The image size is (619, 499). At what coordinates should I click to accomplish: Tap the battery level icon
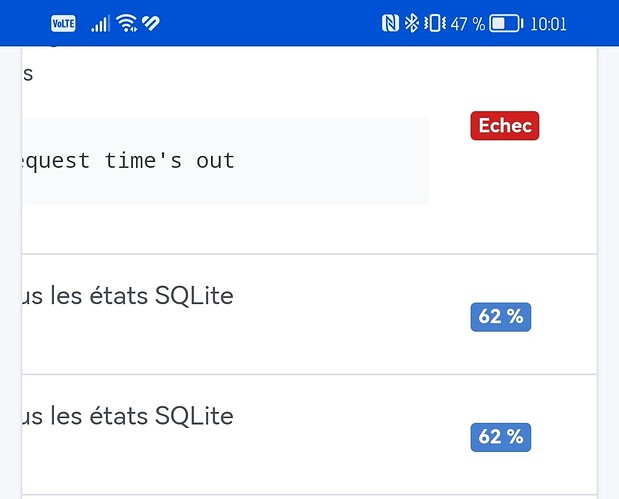point(506,23)
